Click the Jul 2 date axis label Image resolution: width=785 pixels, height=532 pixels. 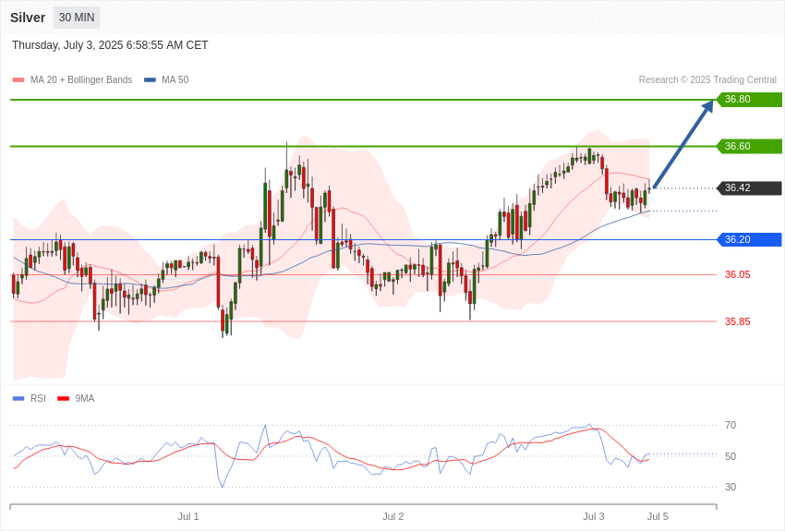[x=393, y=516]
